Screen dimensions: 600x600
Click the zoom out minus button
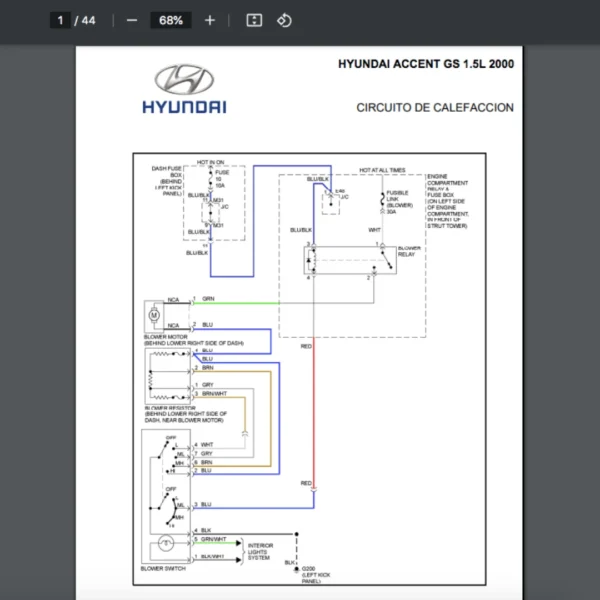click(132, 20)
